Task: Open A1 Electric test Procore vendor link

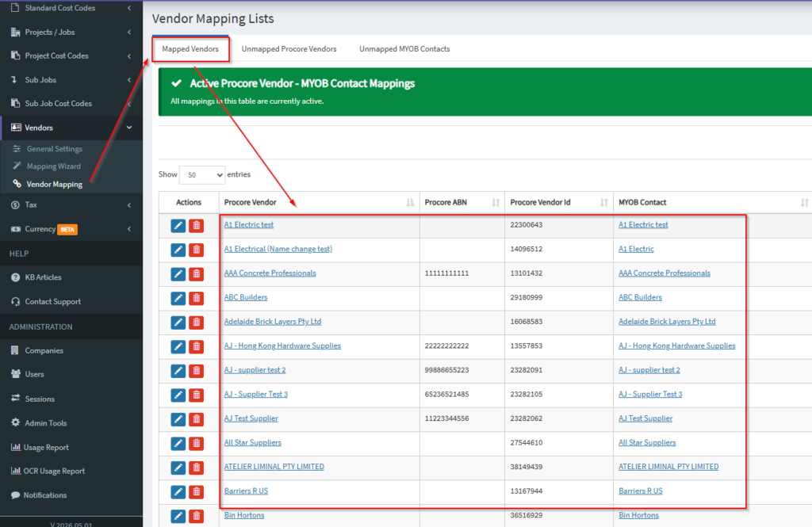Action: pyautogui.click(x=248, y=225)
